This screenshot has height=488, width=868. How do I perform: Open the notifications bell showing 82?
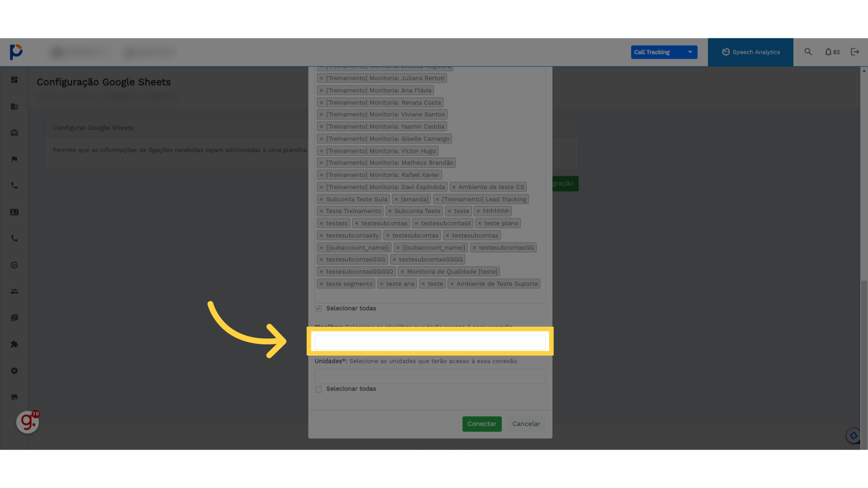point(832,52)
